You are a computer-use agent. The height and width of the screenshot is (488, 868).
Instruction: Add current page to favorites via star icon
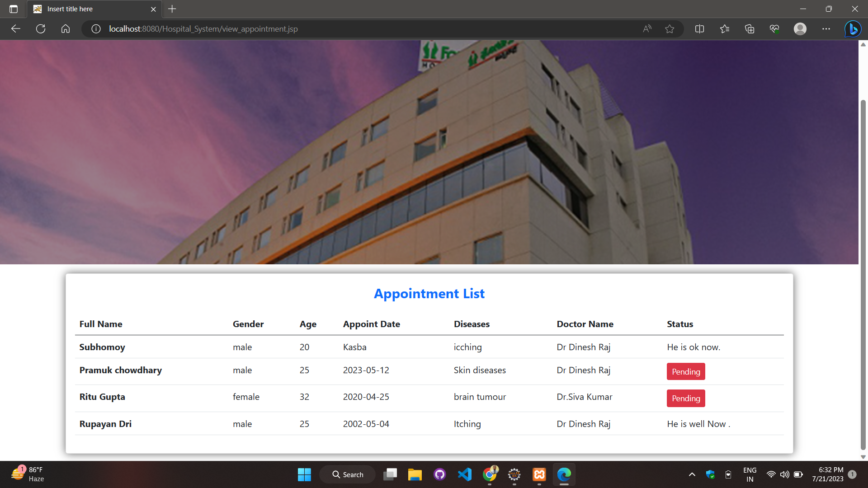pos(670,28)
